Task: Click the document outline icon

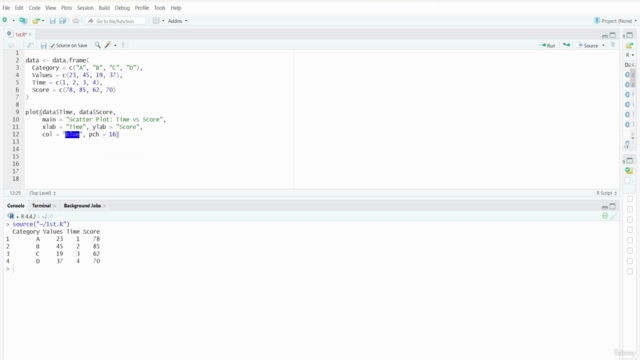Action: (x=613, y=45)
